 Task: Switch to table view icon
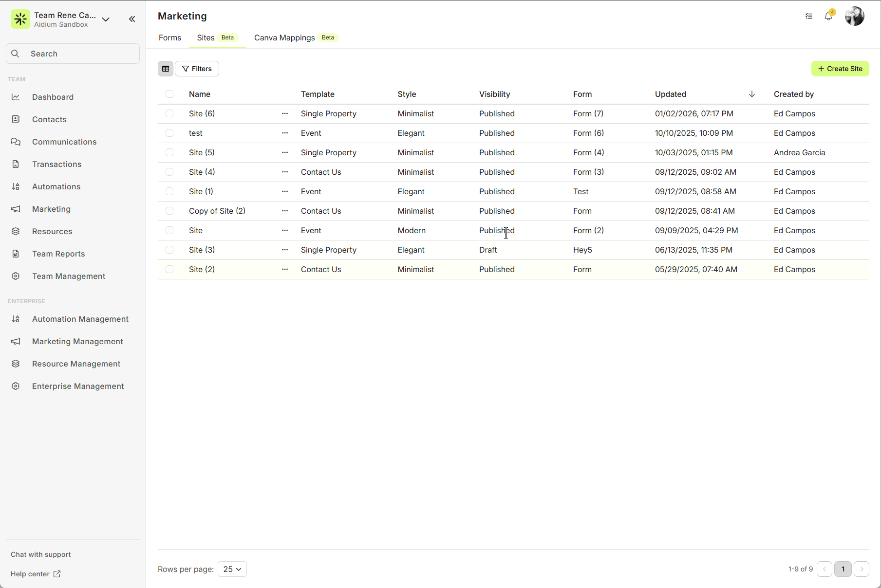[x=166, y=69]
